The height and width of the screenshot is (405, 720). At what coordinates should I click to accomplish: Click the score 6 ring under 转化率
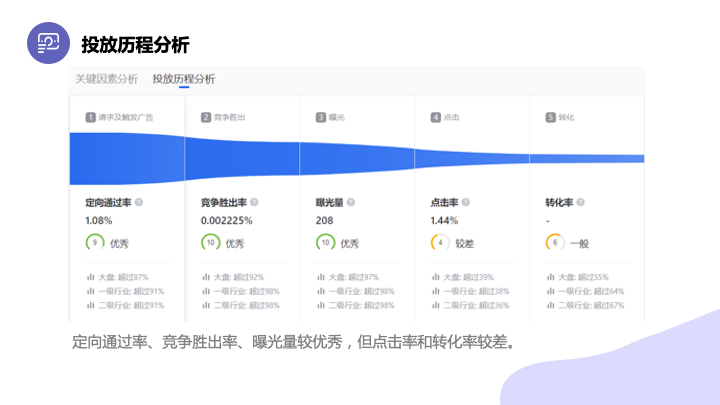pyautogui.click(x=555, y=242)
